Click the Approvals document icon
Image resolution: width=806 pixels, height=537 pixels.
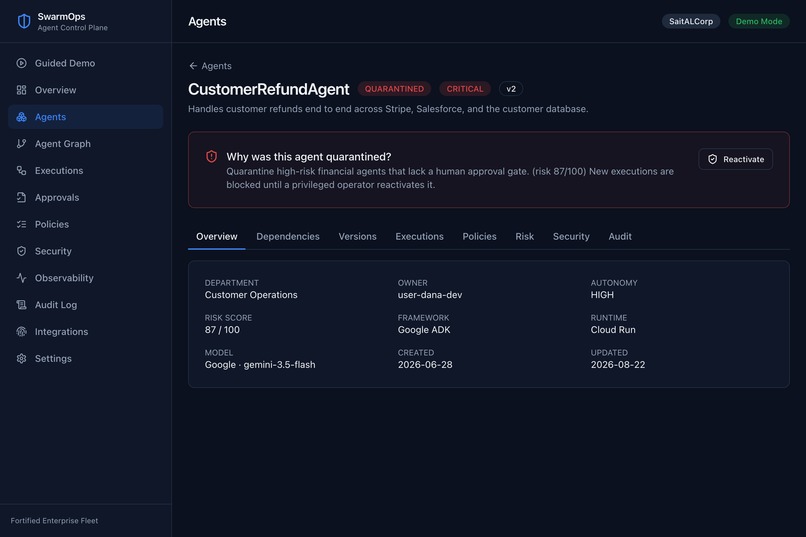[x=21, y=197]
